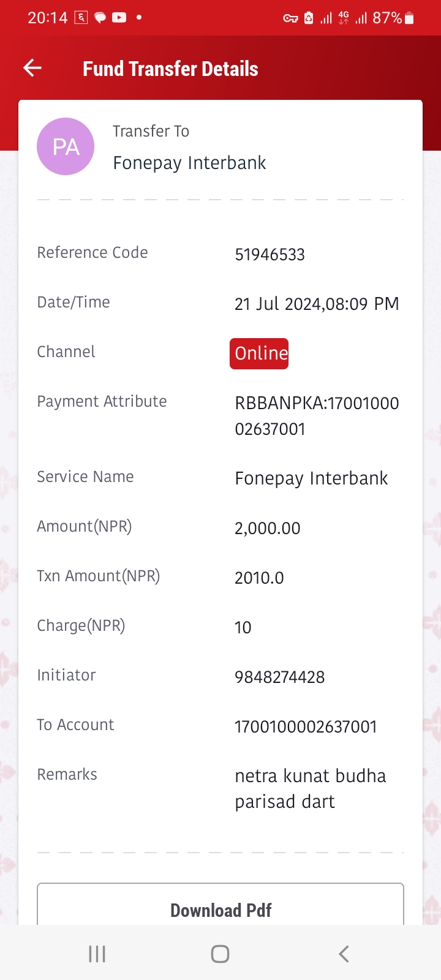441x980 pixels.
Task: Tap the PA avatar circle
Action: [66, 146]
